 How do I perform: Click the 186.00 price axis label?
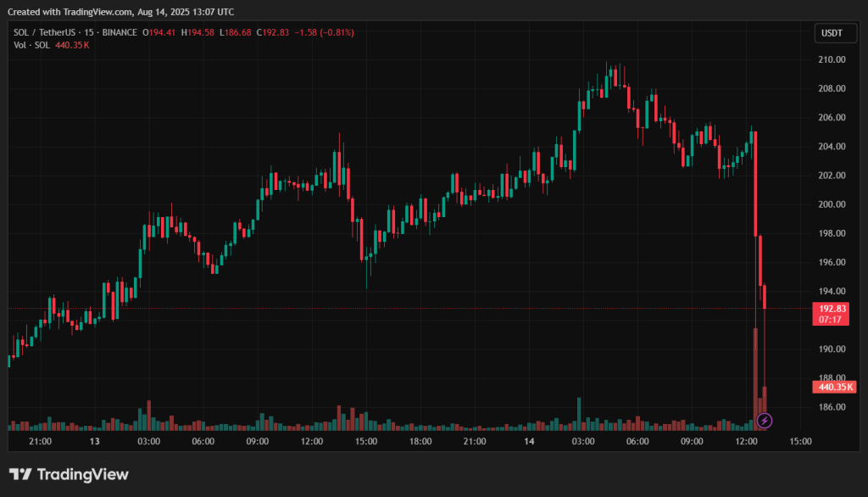tap(831, 407)
